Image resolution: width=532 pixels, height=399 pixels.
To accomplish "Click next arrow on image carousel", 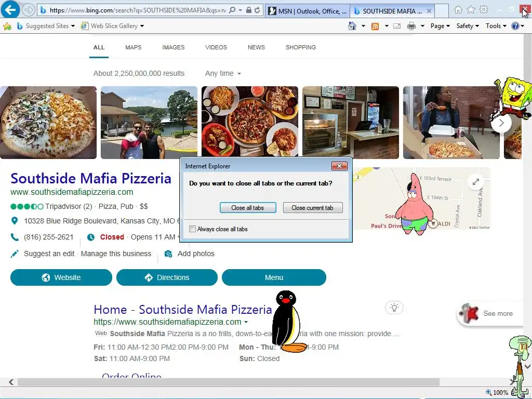I will coord(501,123).
